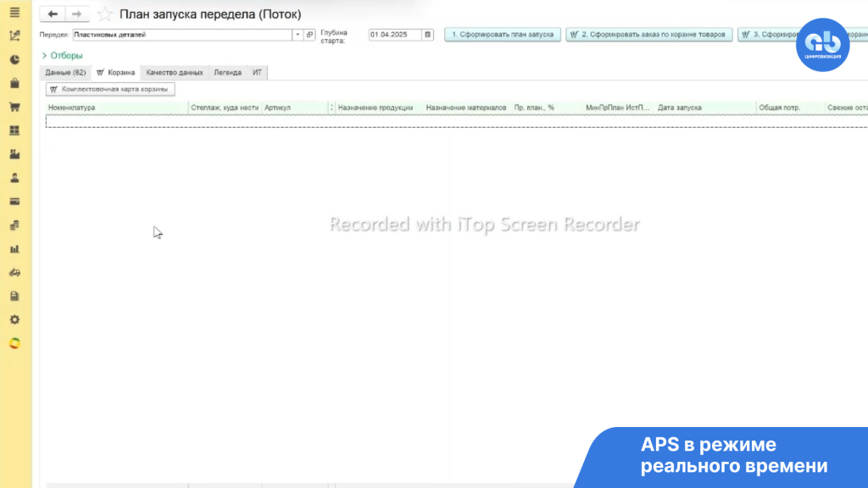Open the factory production section in sidebar
Viewport: 868px width, 488px height.
[x=15, y=154]
